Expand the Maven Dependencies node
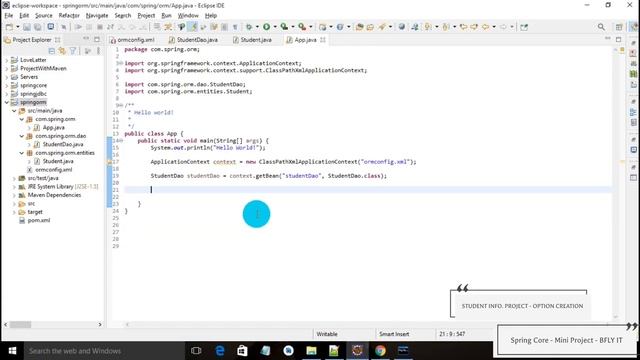This screenshot has height=360, width=640. [14, 195]
